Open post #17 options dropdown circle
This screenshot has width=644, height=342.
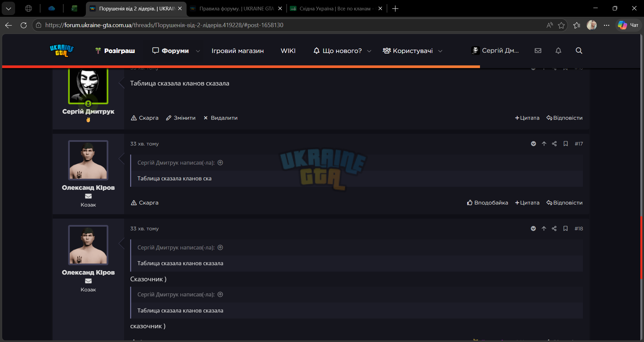(x=533, y=144)
